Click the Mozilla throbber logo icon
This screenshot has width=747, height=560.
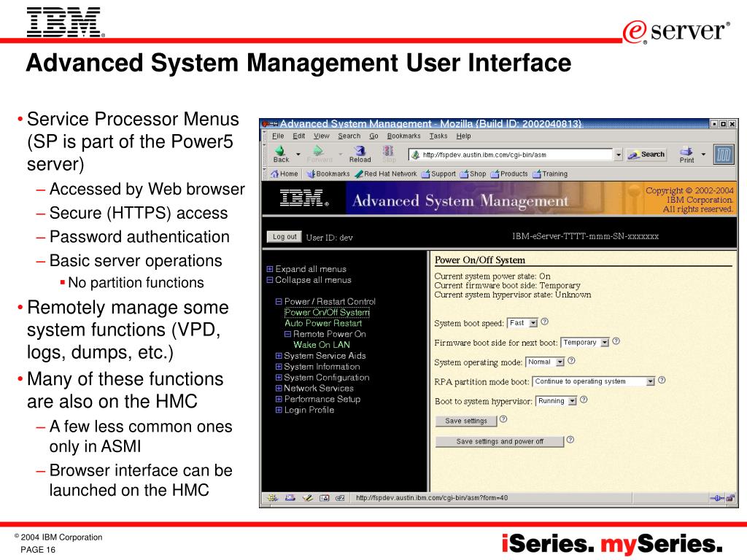(x=724, y=155)
